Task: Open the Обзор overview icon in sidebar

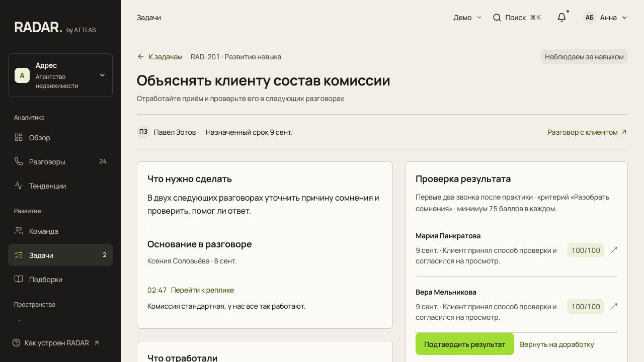Action: click(19, 137)
